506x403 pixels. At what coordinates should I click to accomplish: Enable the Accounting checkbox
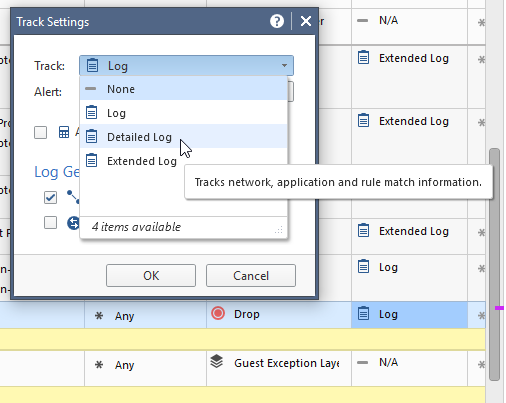pyautogui.click(x=40, y=132)
